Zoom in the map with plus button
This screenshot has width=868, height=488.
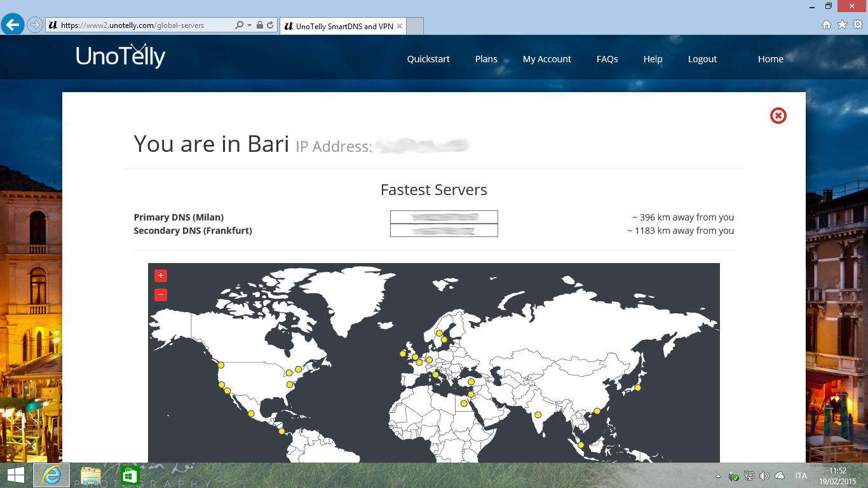coord(161,276)
